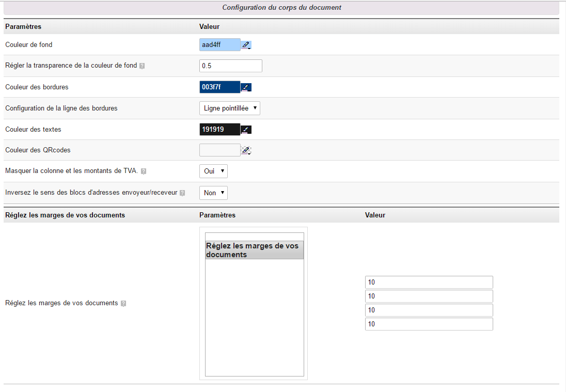Click help icon beside Masquer la colonne TVA

143,171
